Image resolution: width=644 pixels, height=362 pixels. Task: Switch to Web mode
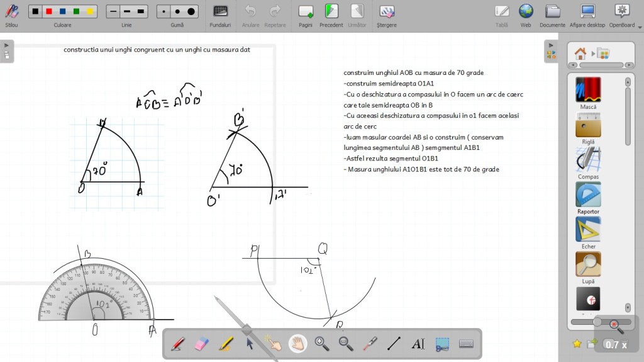pyautogui.click(x=526, y=14)
